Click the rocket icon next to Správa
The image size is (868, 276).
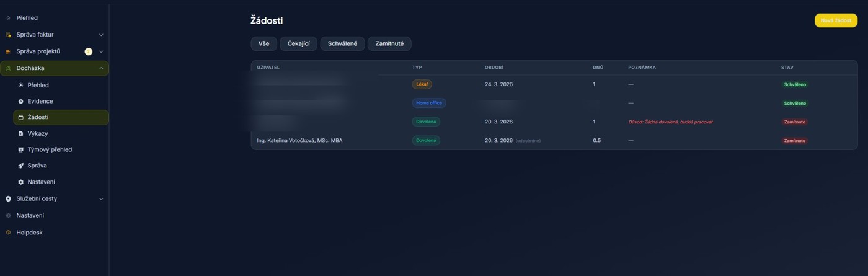[20, 166]
